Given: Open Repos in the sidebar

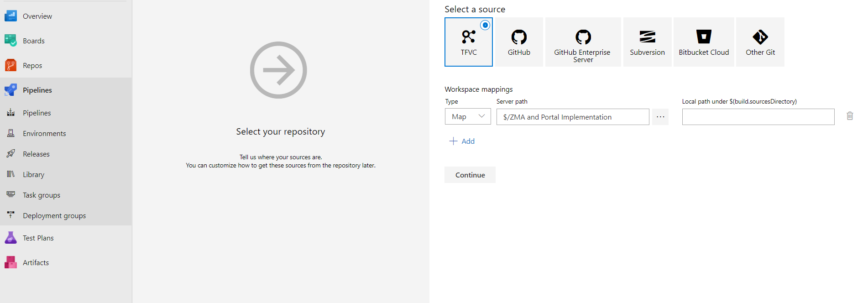Looking at the screenshot, I should click(32, 66).
